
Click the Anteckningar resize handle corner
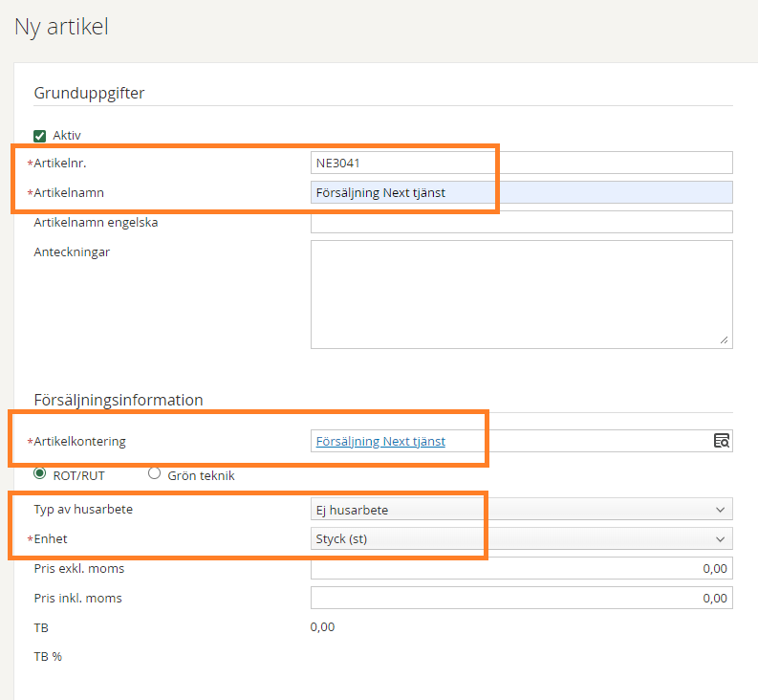724,340
